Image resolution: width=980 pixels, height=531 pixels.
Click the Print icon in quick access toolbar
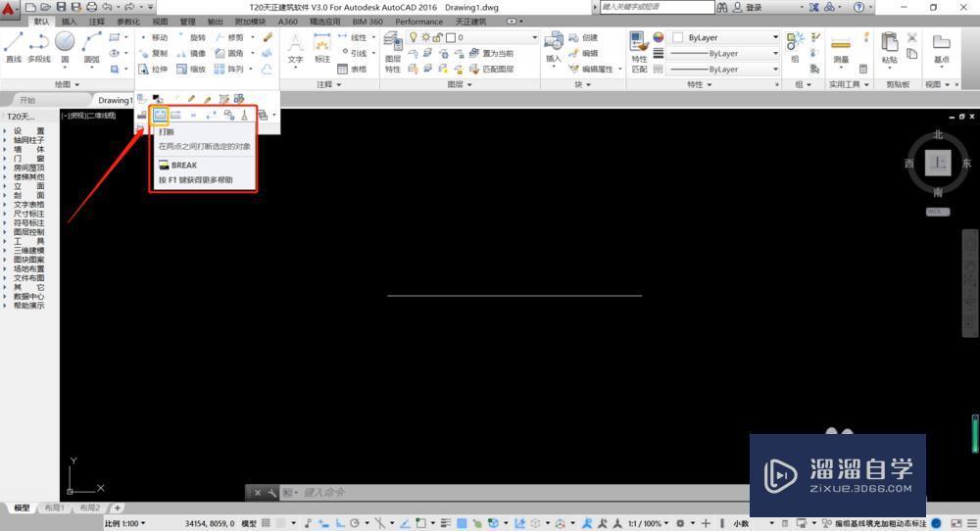click(x=91, y=7)
